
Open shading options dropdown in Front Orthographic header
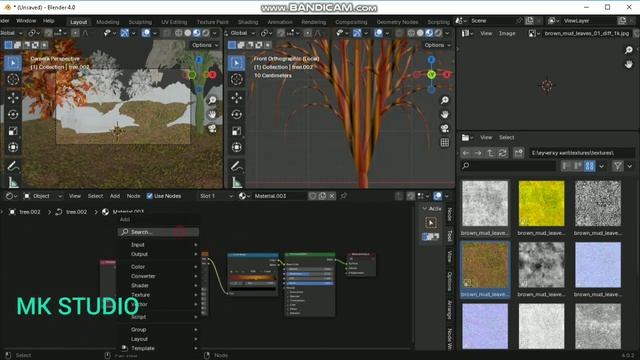pyautogui.click(x=447, y=33)
